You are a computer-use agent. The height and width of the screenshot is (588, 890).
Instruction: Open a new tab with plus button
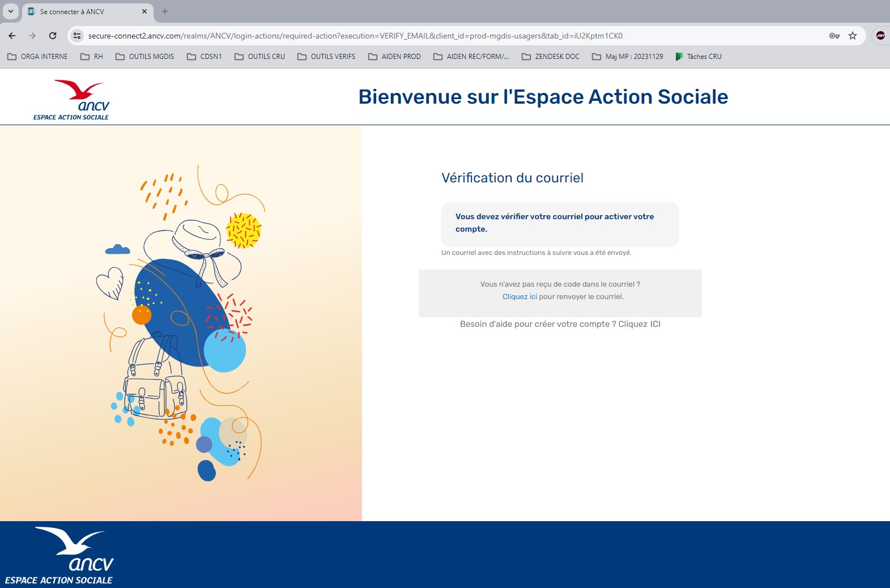point(165,11)
